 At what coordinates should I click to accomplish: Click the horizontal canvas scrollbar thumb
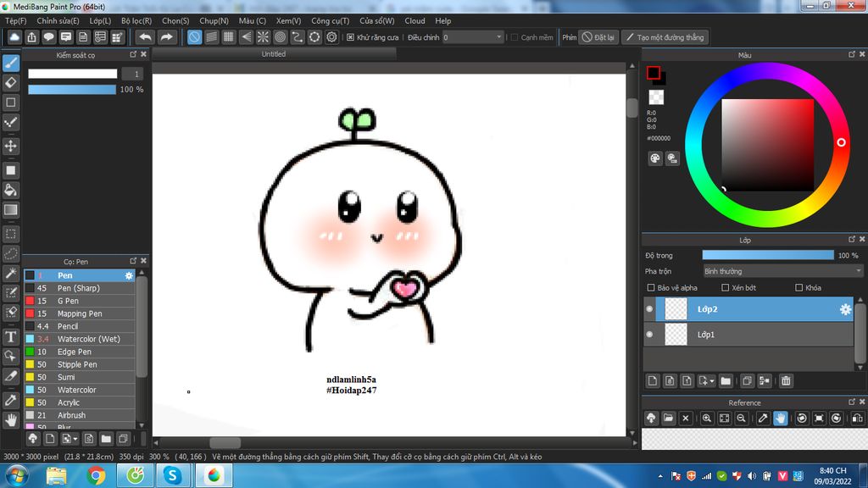pyautogui.click(x=225, y=442)
